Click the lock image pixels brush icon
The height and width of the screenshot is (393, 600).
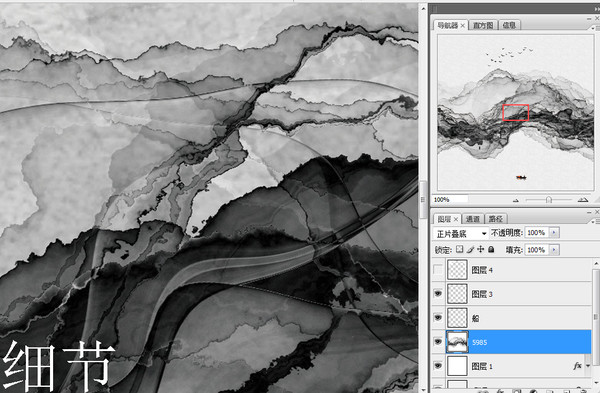tap(470, 249)
